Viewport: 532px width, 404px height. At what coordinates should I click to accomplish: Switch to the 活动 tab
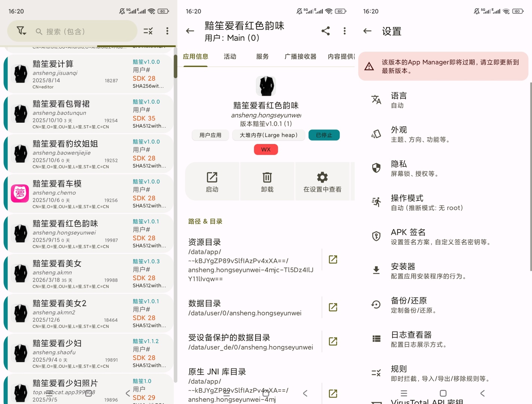[230, 56]
